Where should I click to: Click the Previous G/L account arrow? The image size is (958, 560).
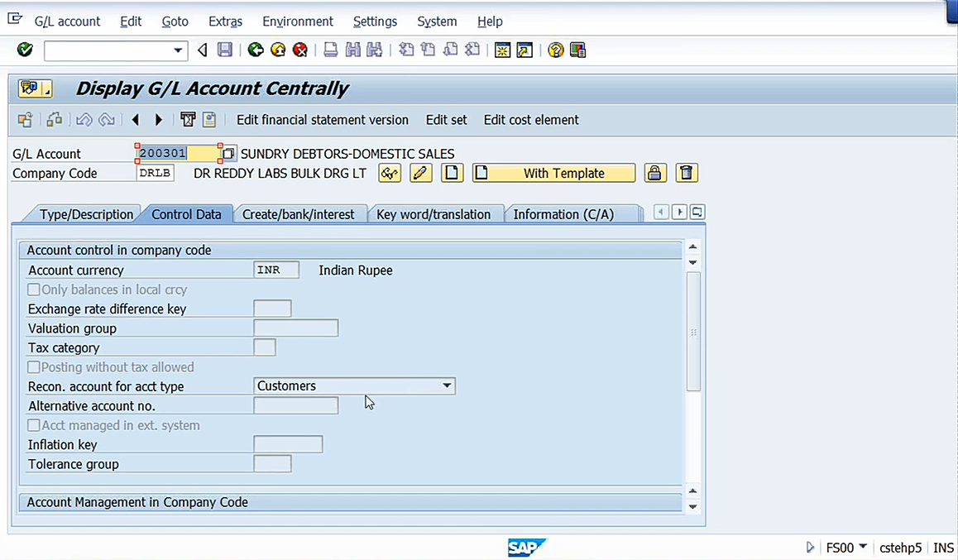tap(136, 120)
